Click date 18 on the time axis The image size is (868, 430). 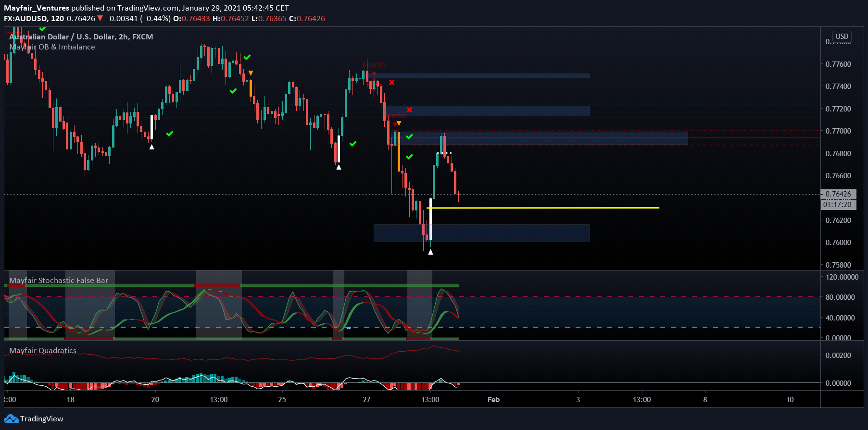70,399
